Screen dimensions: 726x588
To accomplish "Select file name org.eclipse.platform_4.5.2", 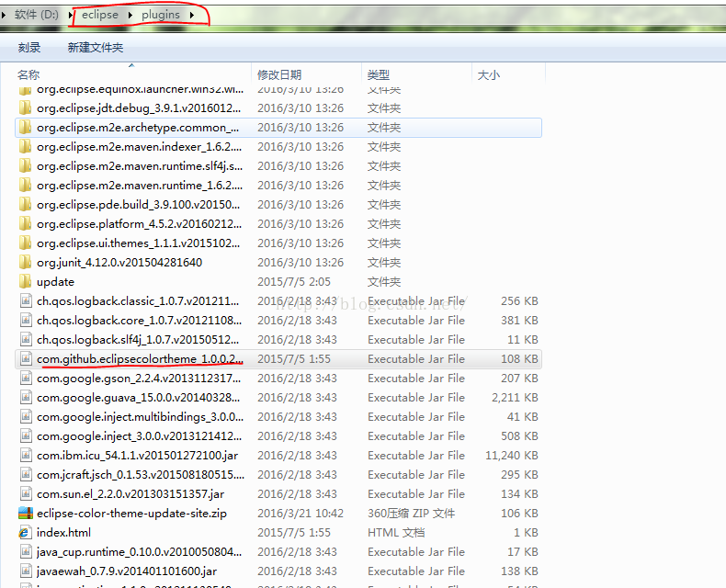I will 139,223.
